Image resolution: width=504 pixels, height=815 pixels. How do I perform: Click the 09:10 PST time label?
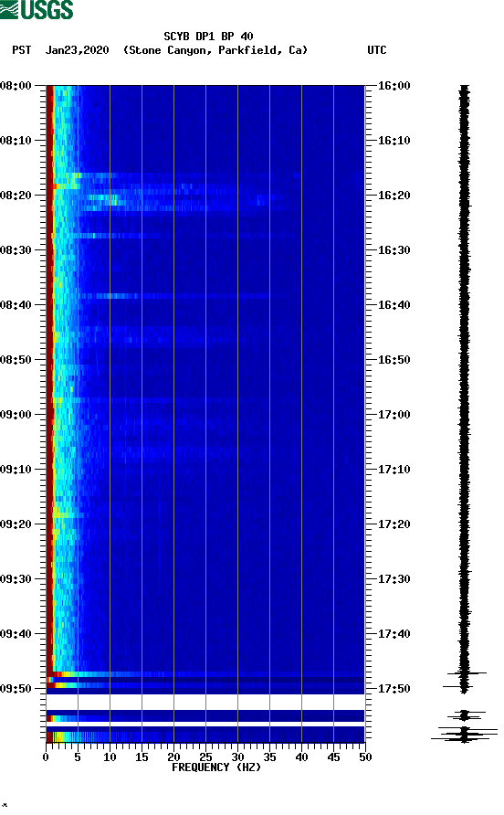[16, 470]
